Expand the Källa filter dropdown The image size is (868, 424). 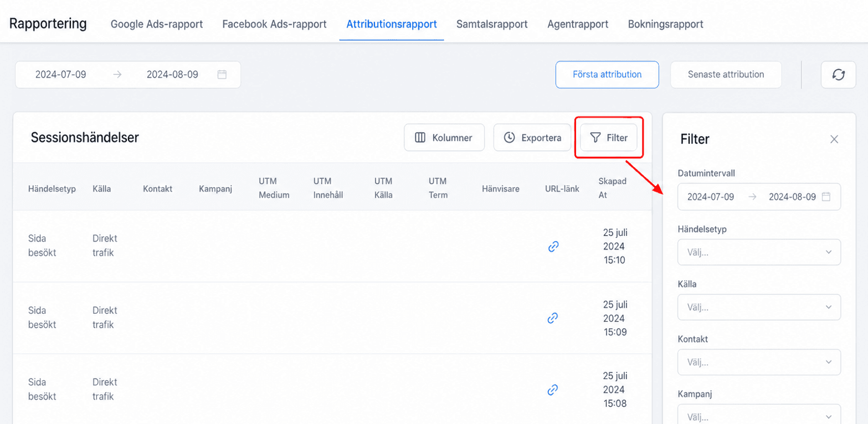(759, 307)
